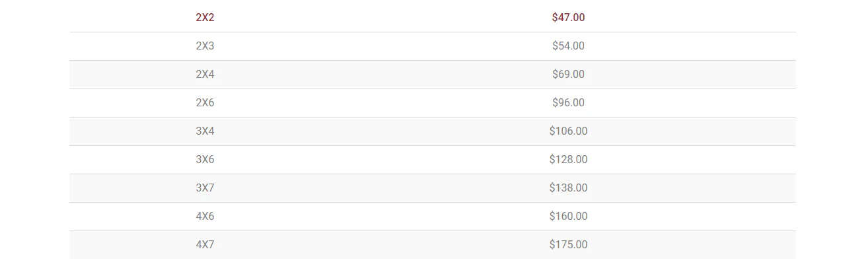Viewport: 868px width, 278px height.
Task: Click the $128.00 price
Action: click(568, 160)
